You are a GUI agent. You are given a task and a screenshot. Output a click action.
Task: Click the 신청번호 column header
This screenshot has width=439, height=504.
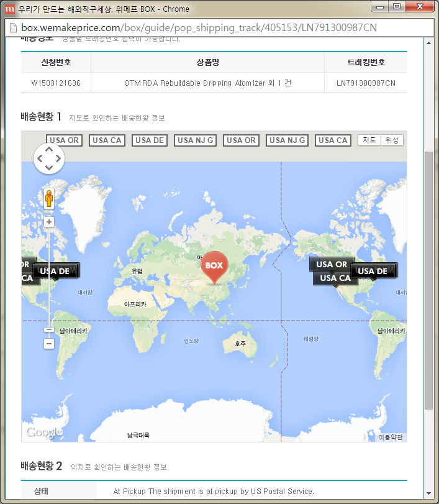[x=56, y=62]
